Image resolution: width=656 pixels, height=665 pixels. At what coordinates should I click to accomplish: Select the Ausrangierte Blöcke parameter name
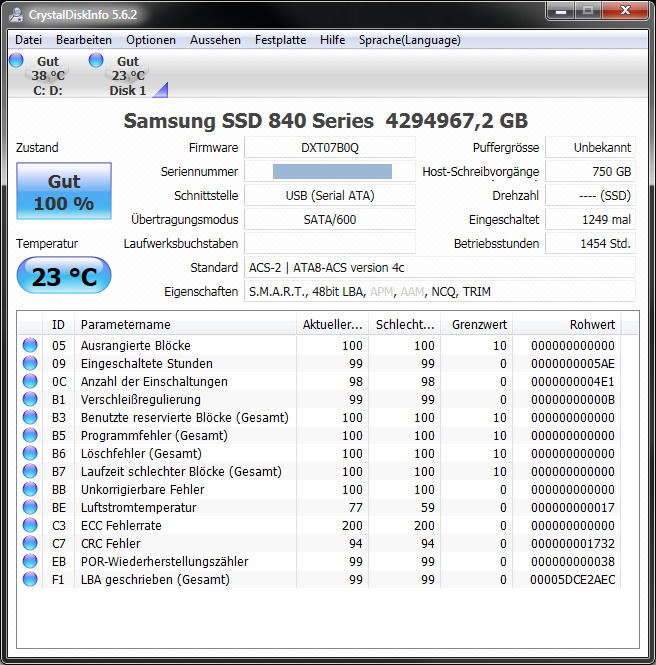point(136,346)
